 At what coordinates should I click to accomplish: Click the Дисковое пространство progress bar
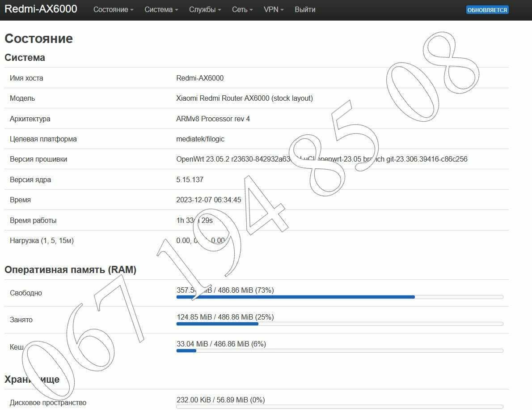click(x=340, y=406)
